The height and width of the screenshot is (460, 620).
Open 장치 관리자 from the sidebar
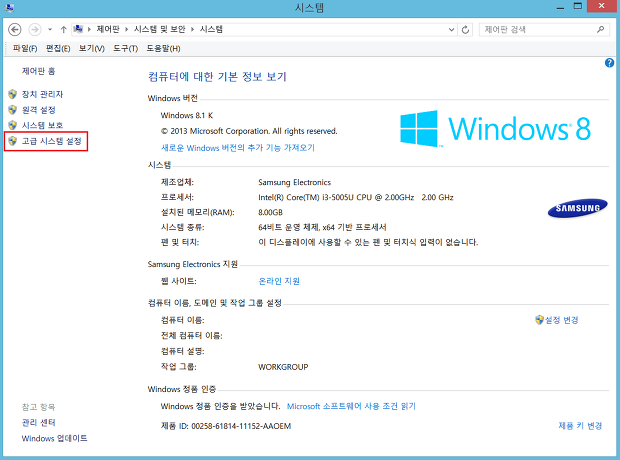coord(42,94)
